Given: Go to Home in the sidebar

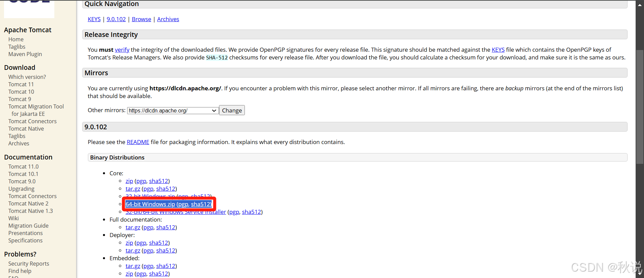Looking at the screenshot, I should coord(16,39).
